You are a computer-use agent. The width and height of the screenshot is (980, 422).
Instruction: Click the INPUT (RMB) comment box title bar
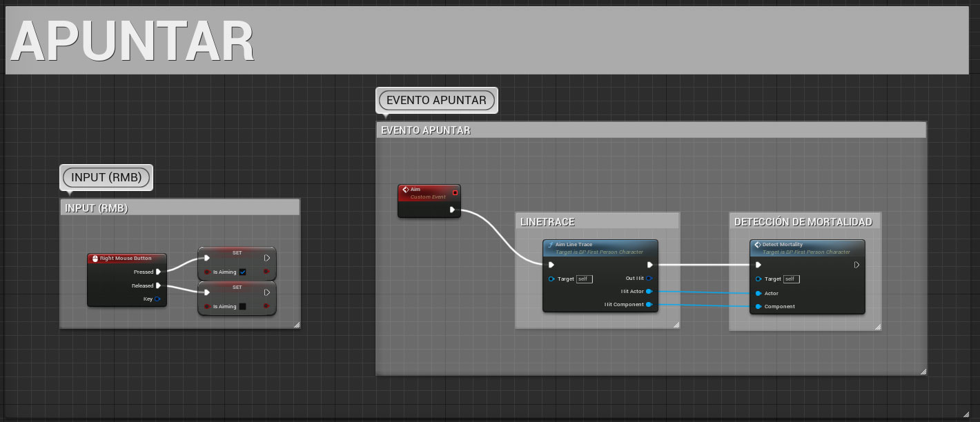pyautogui.click(x=180, y=208)
